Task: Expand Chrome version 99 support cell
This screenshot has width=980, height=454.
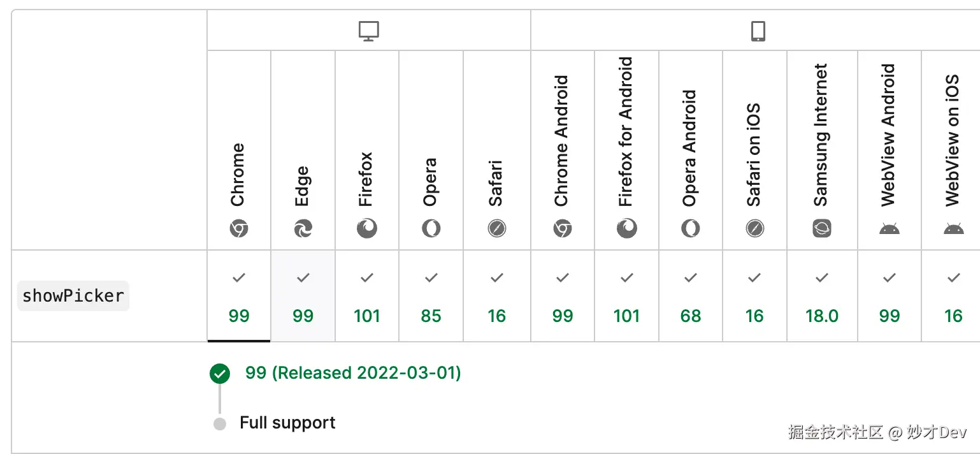Action: click(239, 297)
